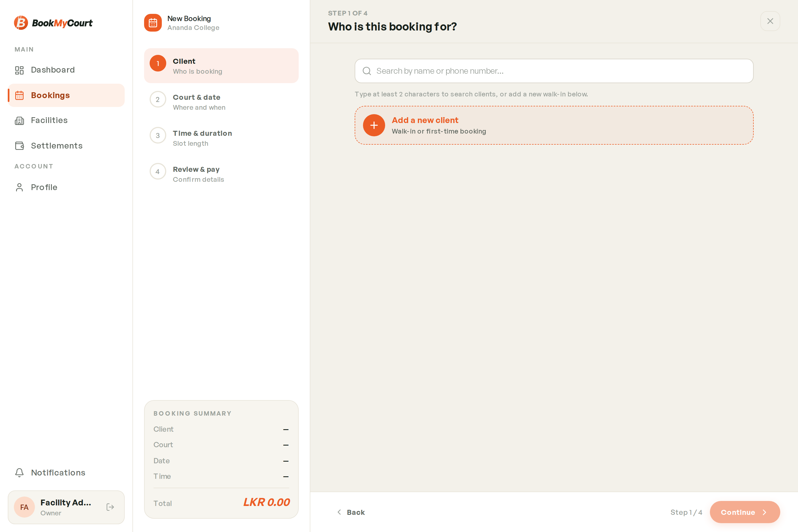798x532 pixels.
Task: Click the orange plus circle icon
Action: click(x=374, y=125)
